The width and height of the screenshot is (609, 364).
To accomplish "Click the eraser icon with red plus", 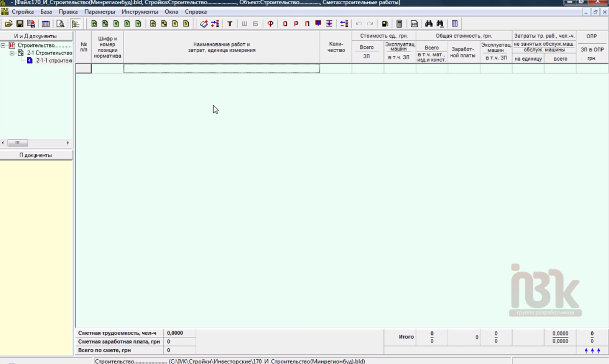I will coord(204,24).
